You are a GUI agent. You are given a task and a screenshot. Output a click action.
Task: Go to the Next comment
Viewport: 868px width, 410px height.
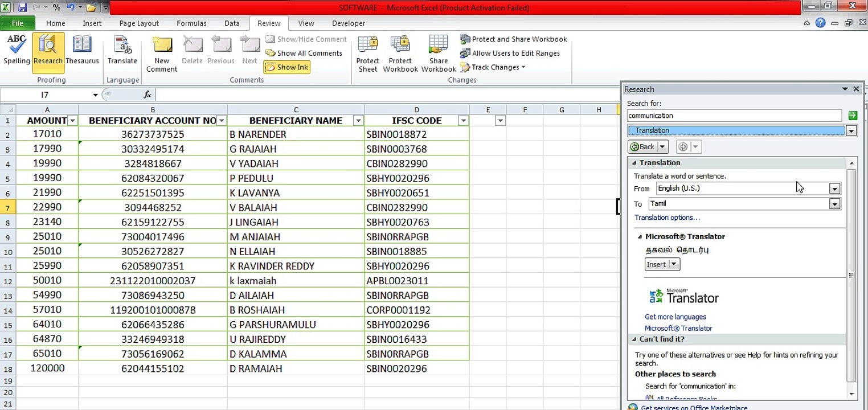coord(249,51)
